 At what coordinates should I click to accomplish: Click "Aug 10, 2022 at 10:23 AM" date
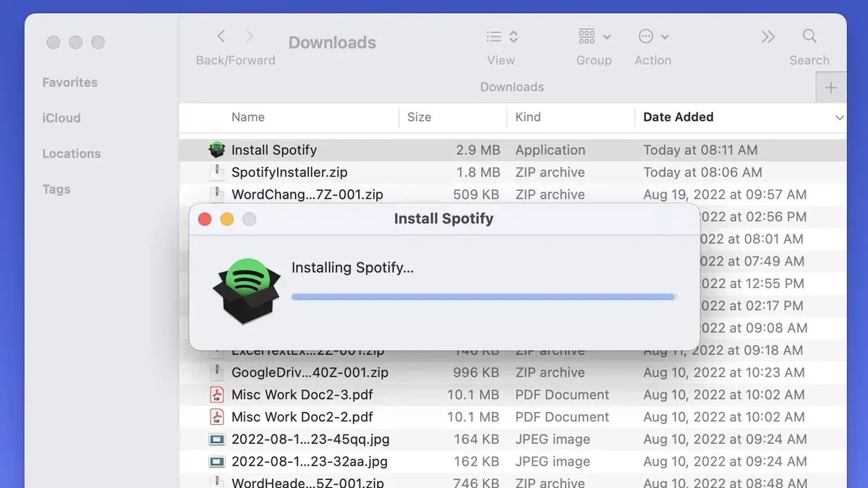coord(724,372)
